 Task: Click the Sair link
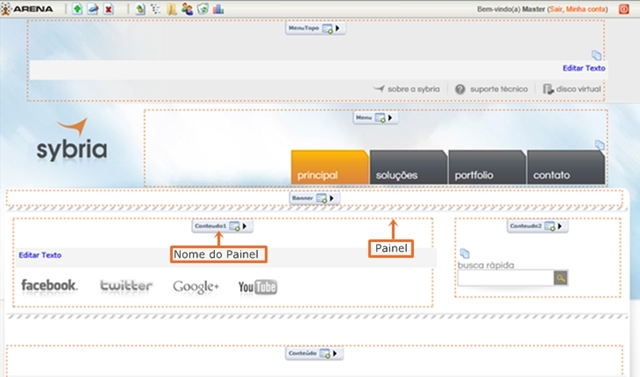tap(556, 9)
